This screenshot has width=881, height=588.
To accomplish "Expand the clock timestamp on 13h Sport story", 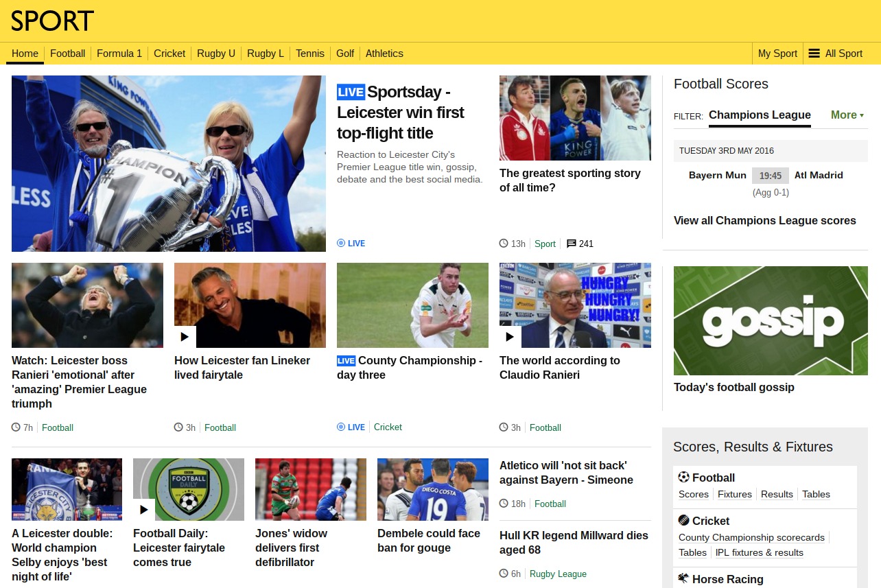I will [x=503, y=244].
